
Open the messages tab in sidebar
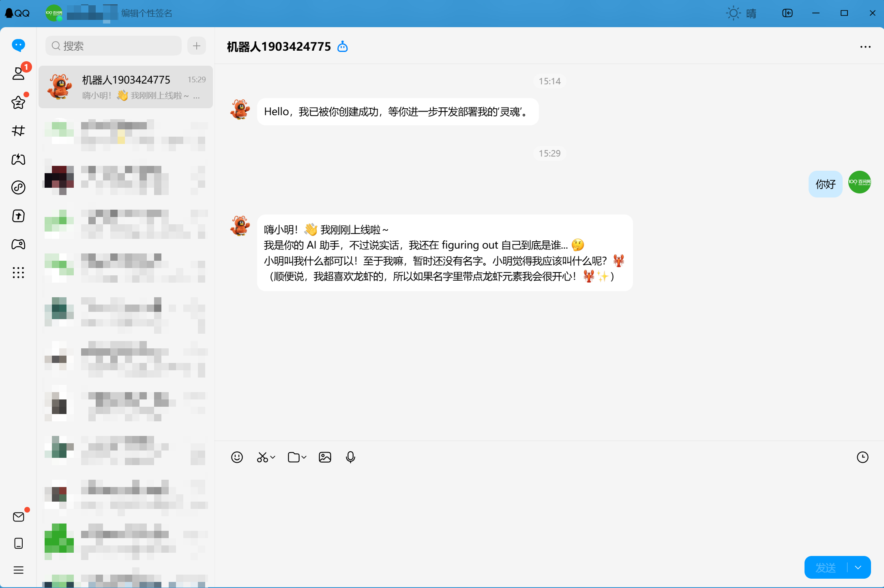19,45
